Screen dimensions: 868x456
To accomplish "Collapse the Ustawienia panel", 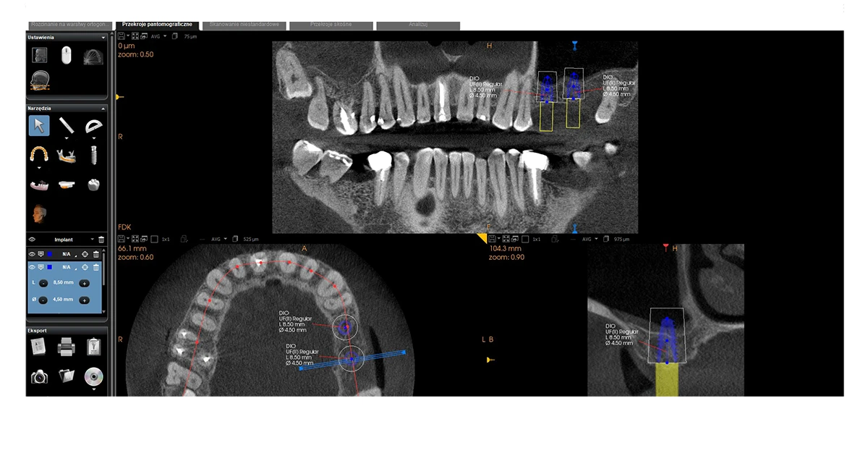I will coord(103,37).
